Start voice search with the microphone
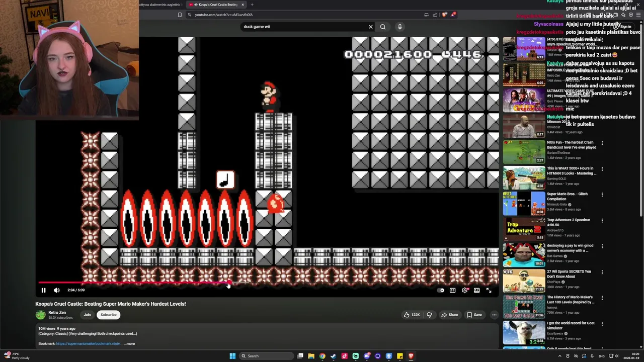Viewport: 644px width, 362px height. click(x=400, y=27)
